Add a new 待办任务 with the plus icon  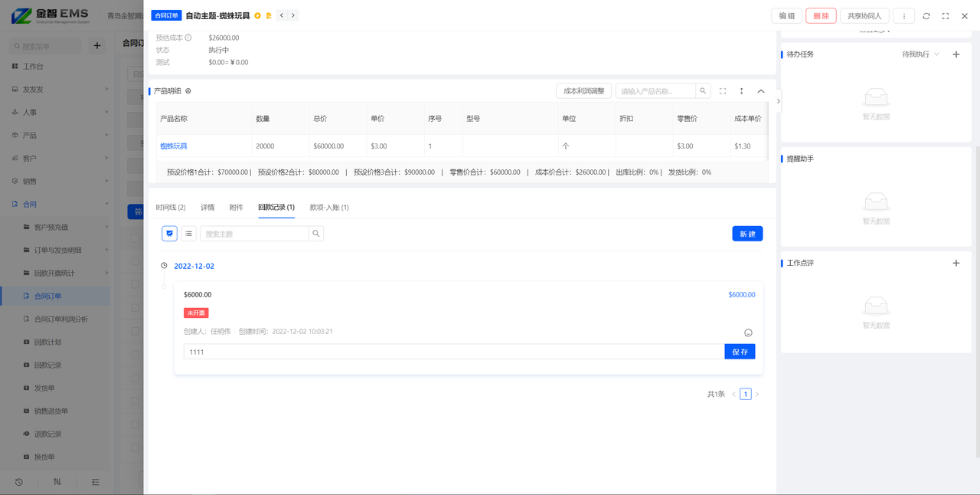(955, 54)
